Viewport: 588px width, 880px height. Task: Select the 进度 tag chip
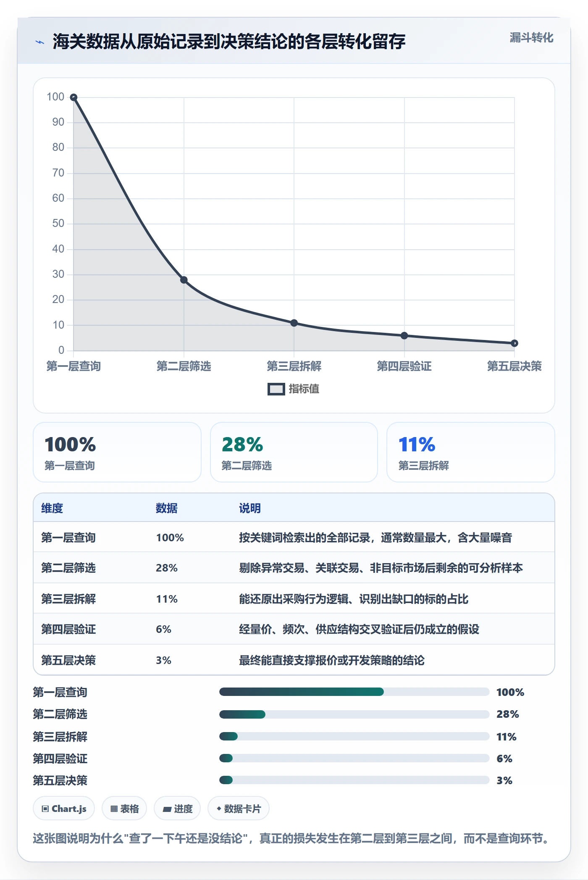pos(177,809)
